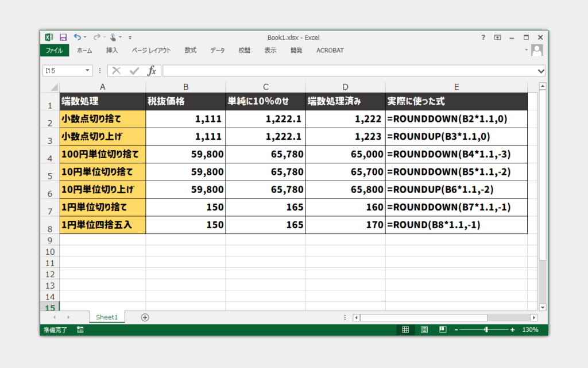Click the Save icon on Quick Access Toolbar
Viewport: 588px width, 368px height.
(x=63, y=37)
